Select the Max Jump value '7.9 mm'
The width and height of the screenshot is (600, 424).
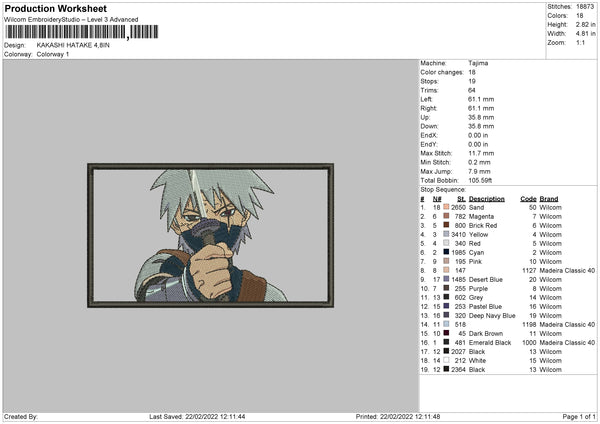(479, 171)
